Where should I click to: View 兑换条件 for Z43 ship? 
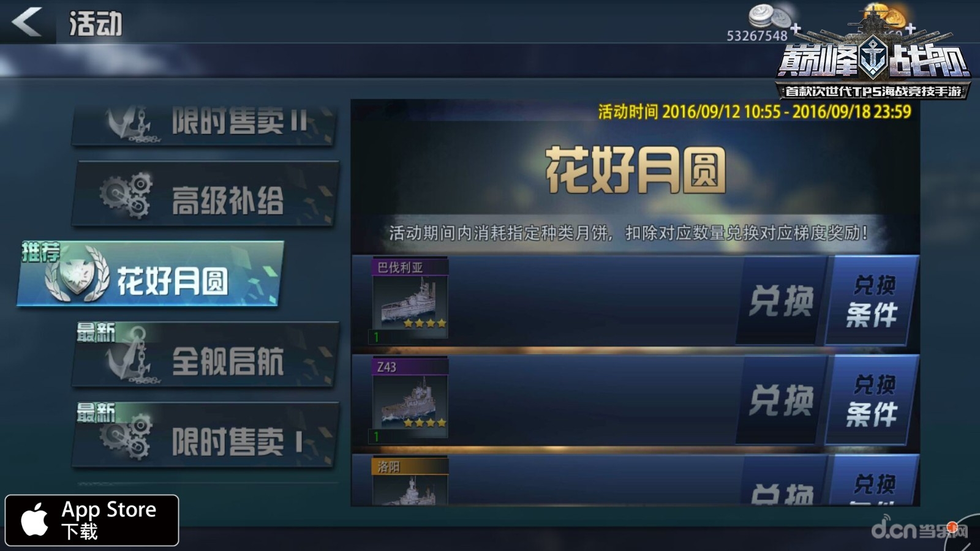(x=872, y=400)
